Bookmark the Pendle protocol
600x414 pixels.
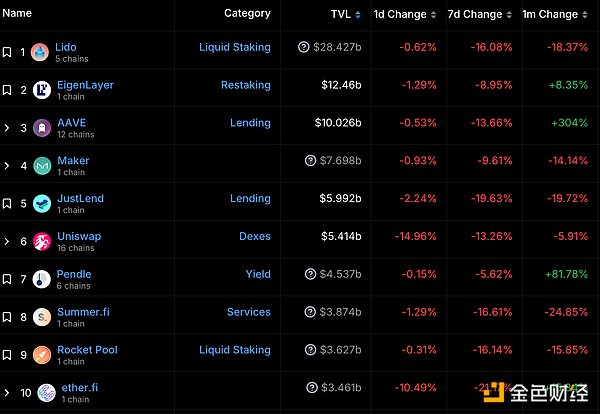coord(7,279)
